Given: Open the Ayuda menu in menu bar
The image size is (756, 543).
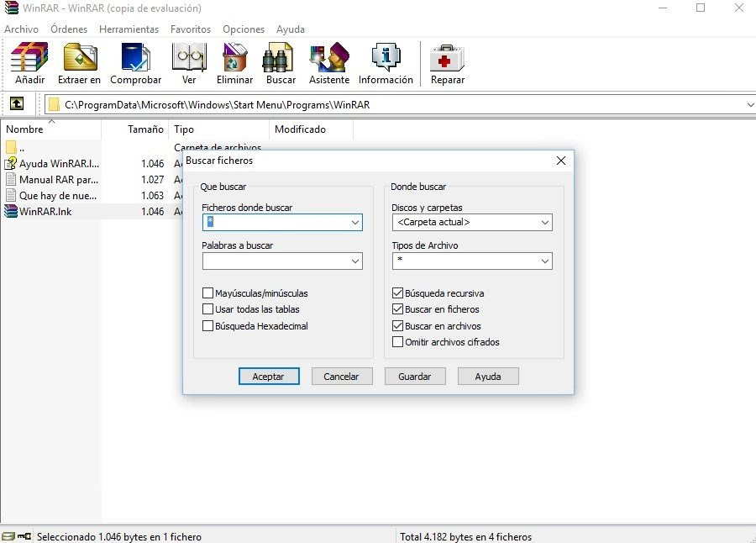Looking at the screenshot, I should tap(291, 29).
